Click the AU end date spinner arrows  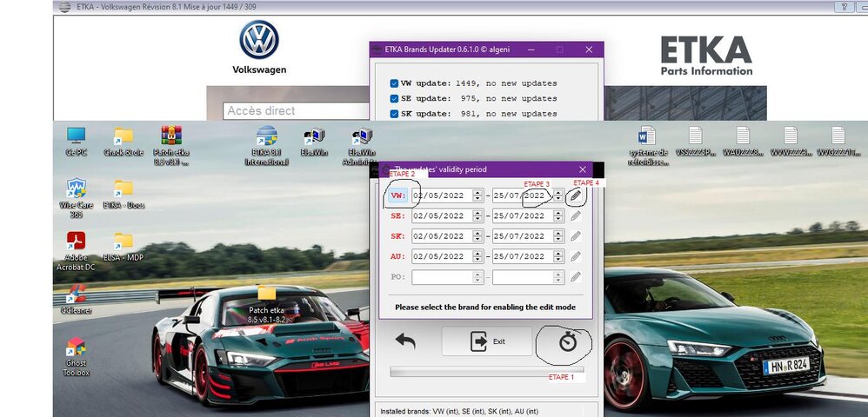pos(558,256)
